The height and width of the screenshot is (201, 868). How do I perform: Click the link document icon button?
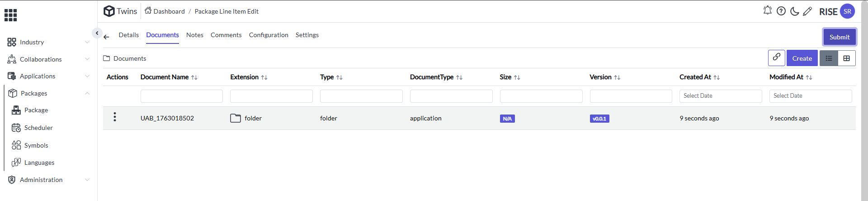coord(776,57)
